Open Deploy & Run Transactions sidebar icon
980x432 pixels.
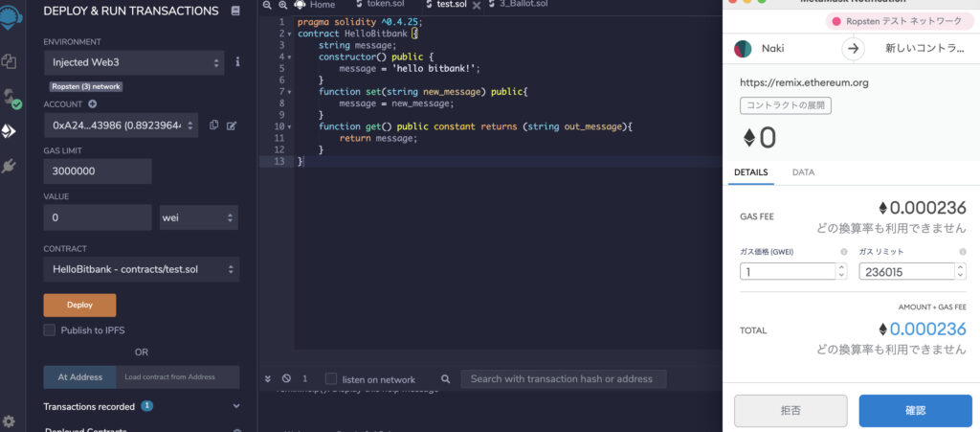[x=9, y=131]
